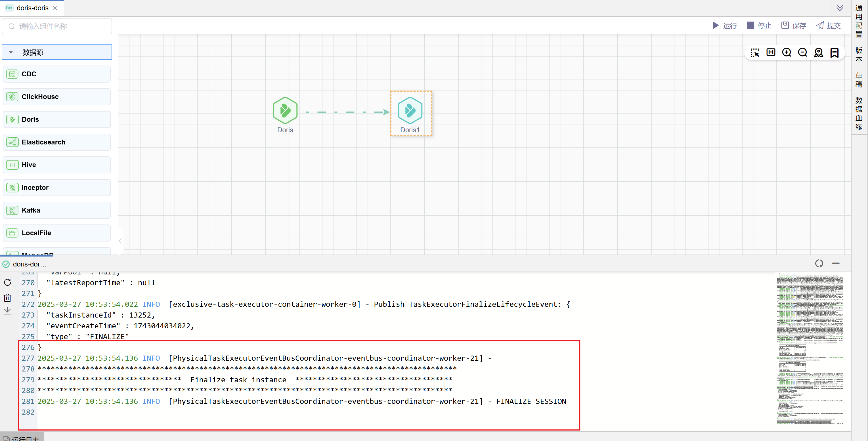
Task: Refresh the run log output
Action: tap(7, 282)
